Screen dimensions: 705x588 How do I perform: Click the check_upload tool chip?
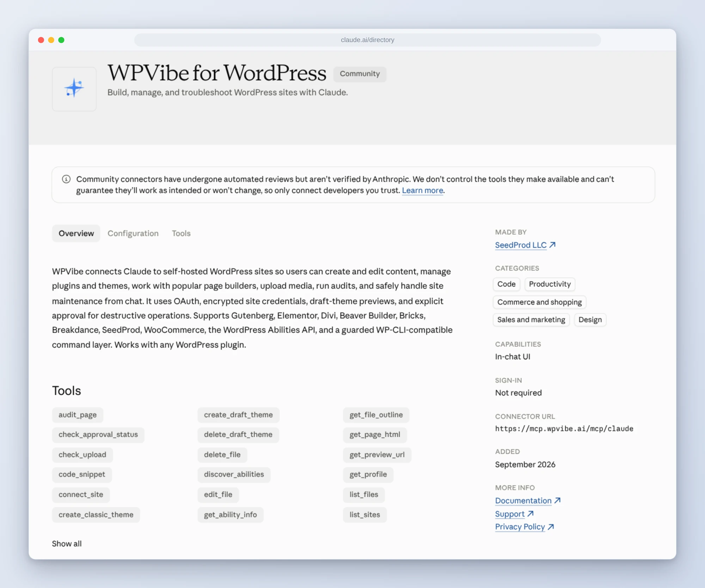[x=82, y=455]
